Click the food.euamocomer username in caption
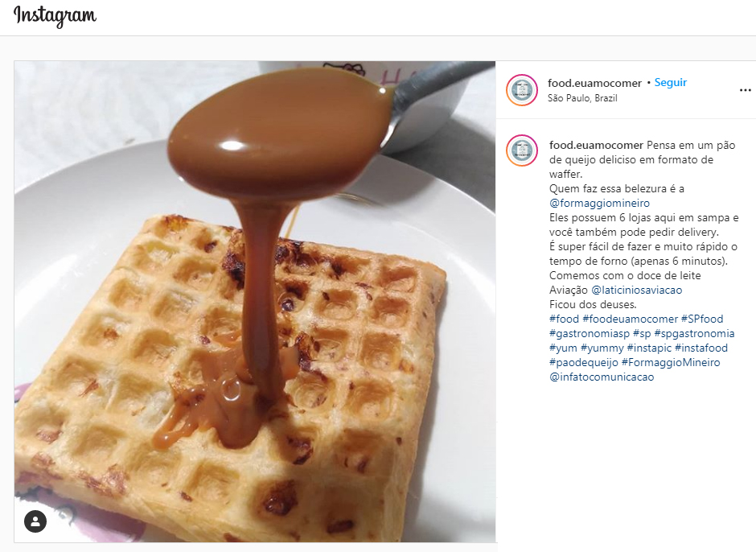 (596, 145)
